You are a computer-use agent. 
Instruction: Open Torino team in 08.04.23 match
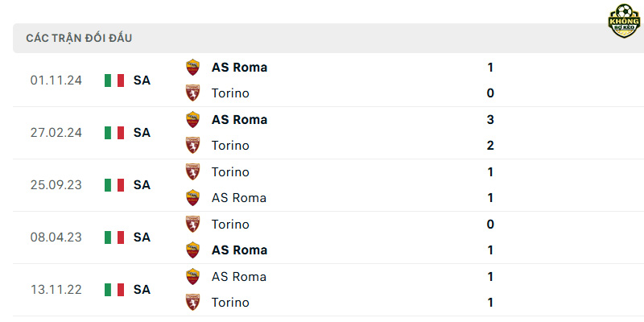tap(230, 224)
